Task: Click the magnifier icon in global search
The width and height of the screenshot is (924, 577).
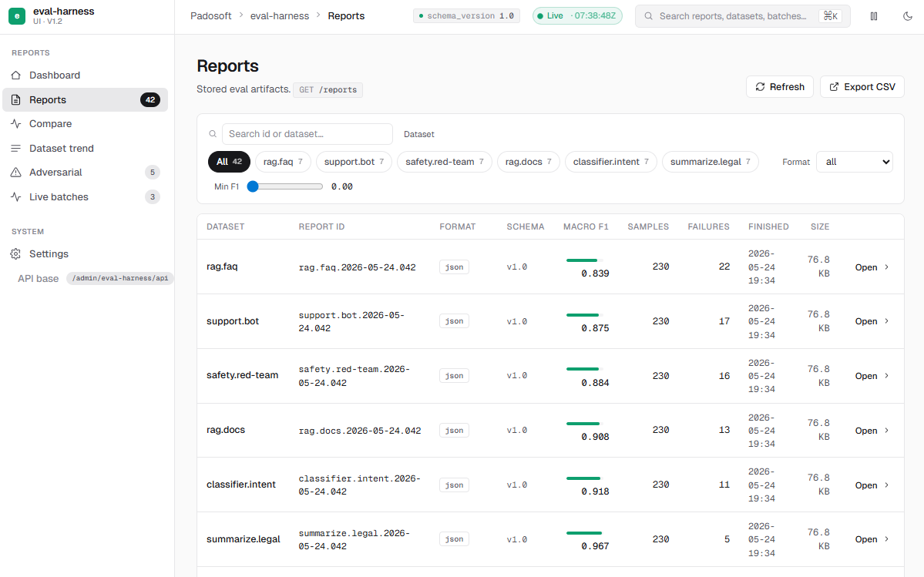Action: pyautogui.click(x=648, y=16)
